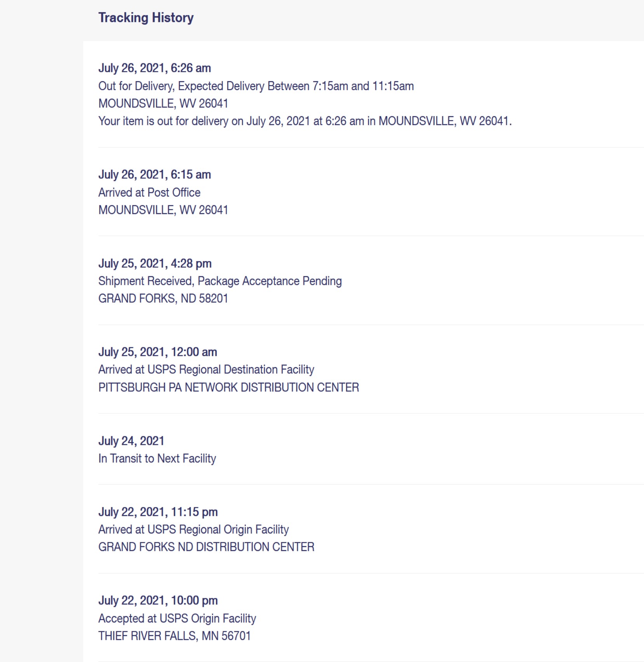Click the 'Your item is out for delivery' sentence
The width and height of the screenshot is (644, 662).
point(305,121)
